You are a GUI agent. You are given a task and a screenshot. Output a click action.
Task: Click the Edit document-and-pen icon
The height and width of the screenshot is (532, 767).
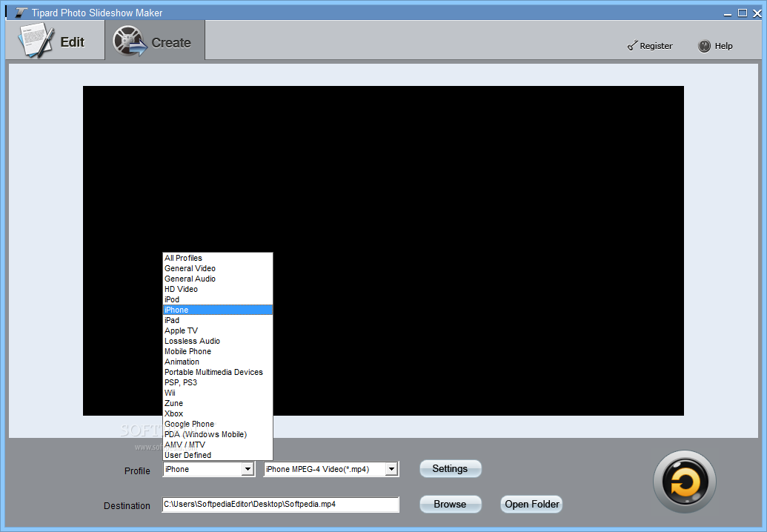point(36,41)
